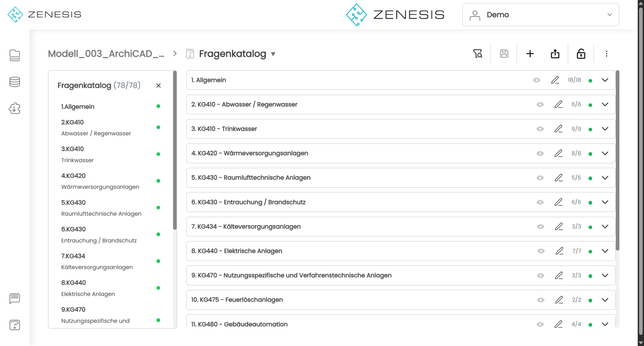
Task: Click the plus add icon
Action: pos(530,54)
